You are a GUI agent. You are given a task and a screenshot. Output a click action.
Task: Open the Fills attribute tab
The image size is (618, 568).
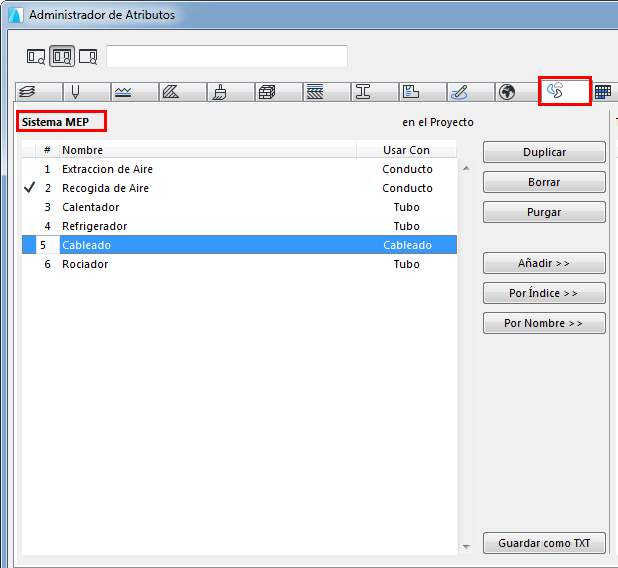[x=183, y=92]
